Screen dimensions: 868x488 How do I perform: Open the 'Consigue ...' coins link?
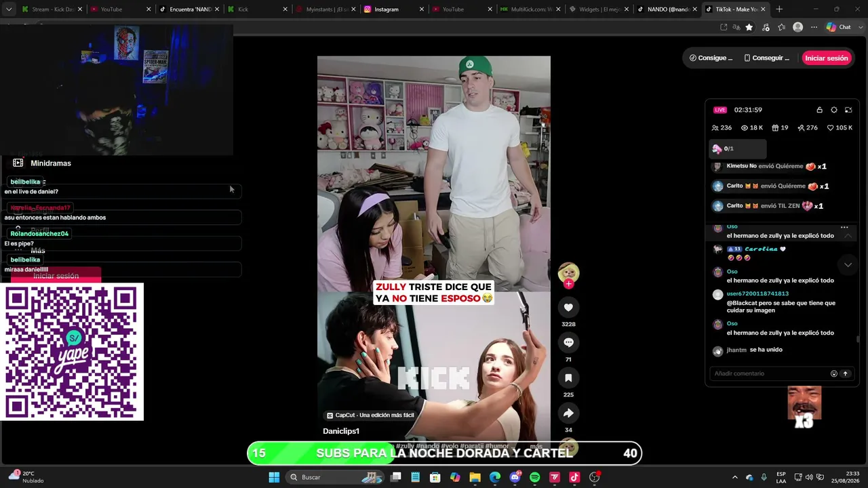[711, 58]
